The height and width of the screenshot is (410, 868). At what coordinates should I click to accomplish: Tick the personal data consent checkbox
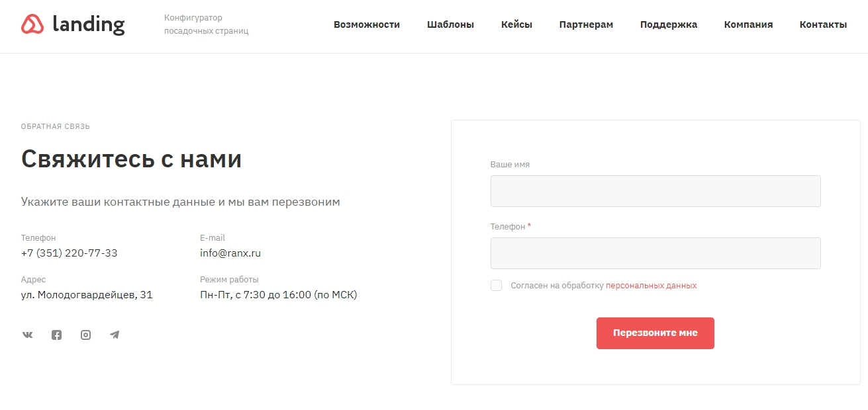click(496, 285)
